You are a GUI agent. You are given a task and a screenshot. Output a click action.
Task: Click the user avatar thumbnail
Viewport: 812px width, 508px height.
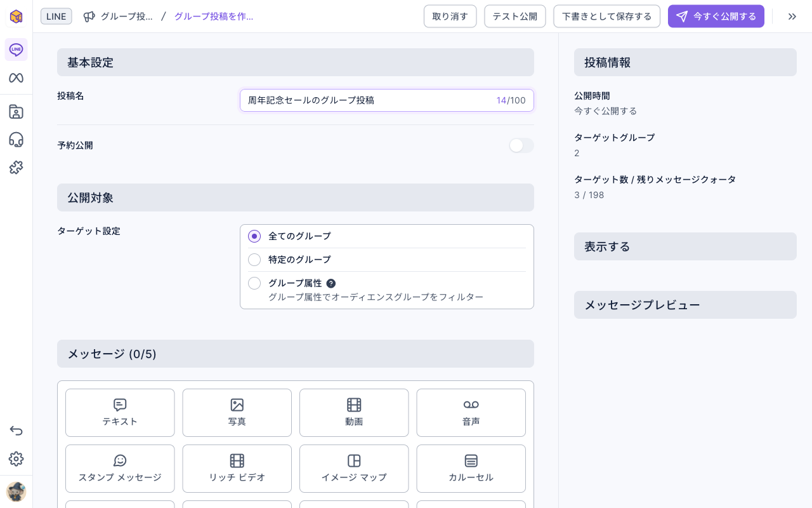[16, 491]
